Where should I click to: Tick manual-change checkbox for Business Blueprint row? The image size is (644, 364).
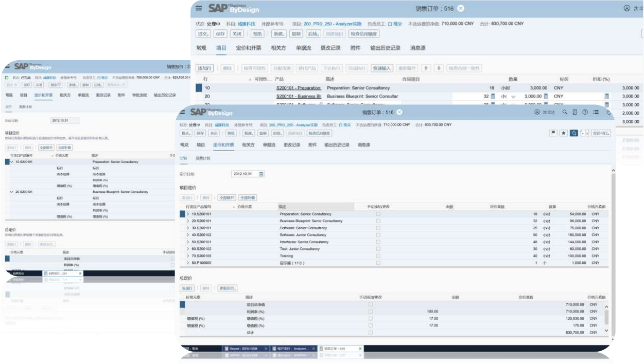pyautogui.click(x=378, y=221)
